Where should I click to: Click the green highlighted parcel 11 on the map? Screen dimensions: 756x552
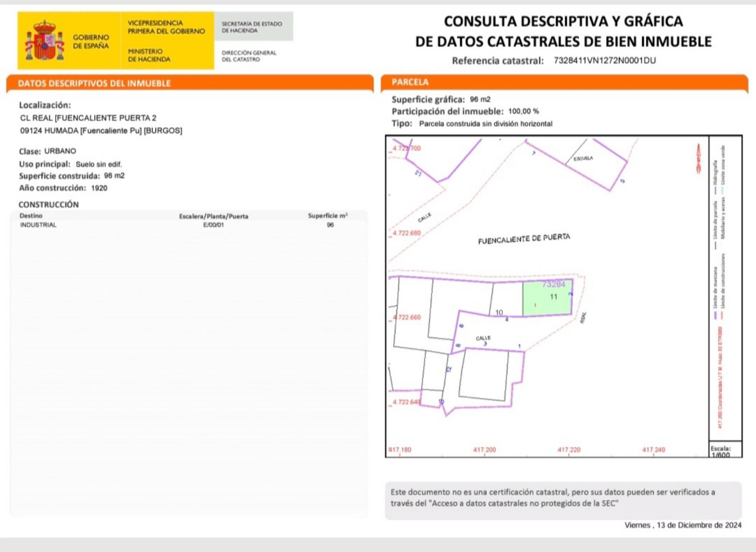(547, 298)
